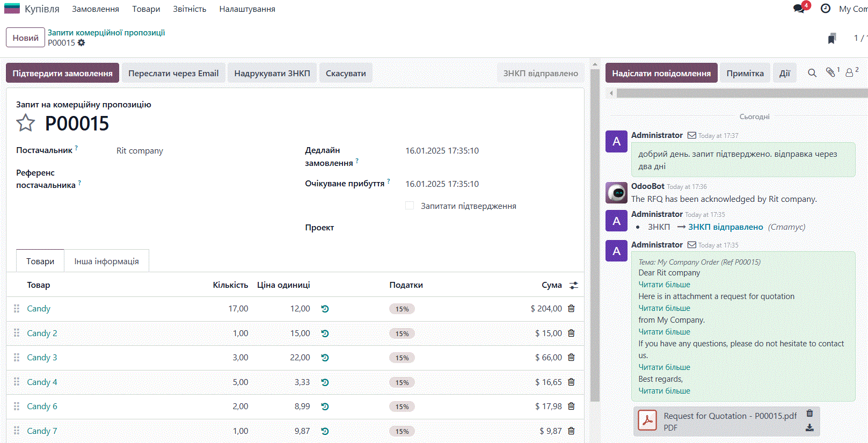
Task: Delete the Candy 2 line with trash icon
Action: click(571, 333)
